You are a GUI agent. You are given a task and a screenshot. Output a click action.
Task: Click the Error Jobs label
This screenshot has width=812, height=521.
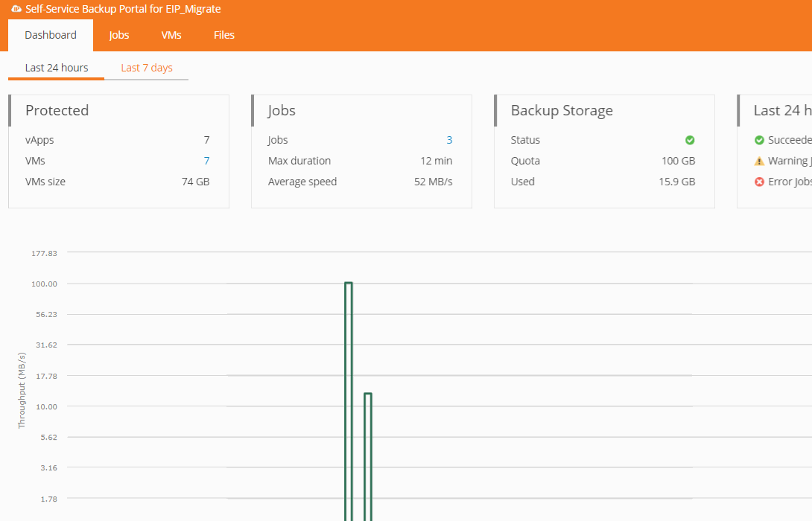tap(790, 182)
